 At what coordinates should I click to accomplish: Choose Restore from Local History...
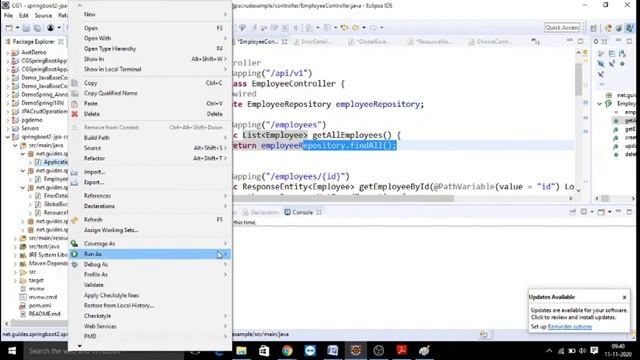click(x=150, y=305)
